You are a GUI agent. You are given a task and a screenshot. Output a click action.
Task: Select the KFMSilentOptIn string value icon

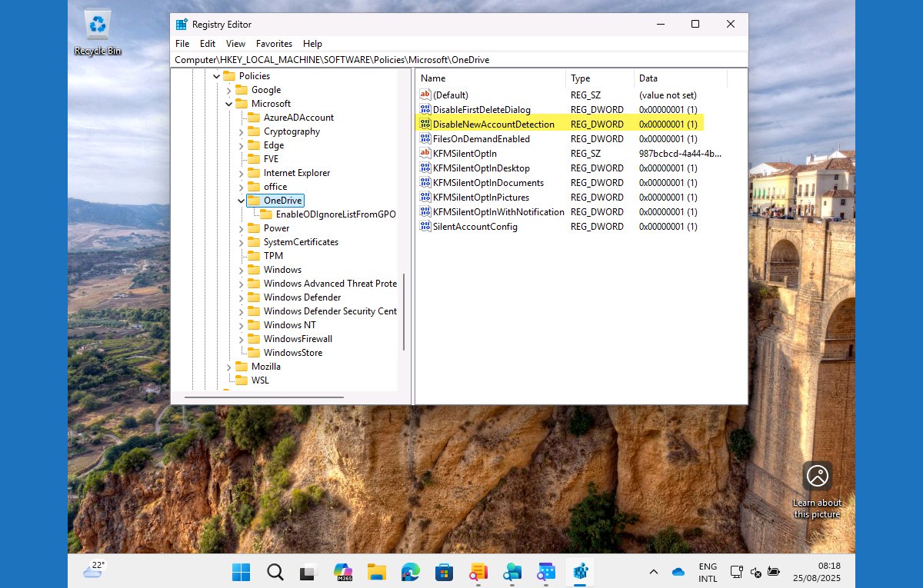point(425,154)
